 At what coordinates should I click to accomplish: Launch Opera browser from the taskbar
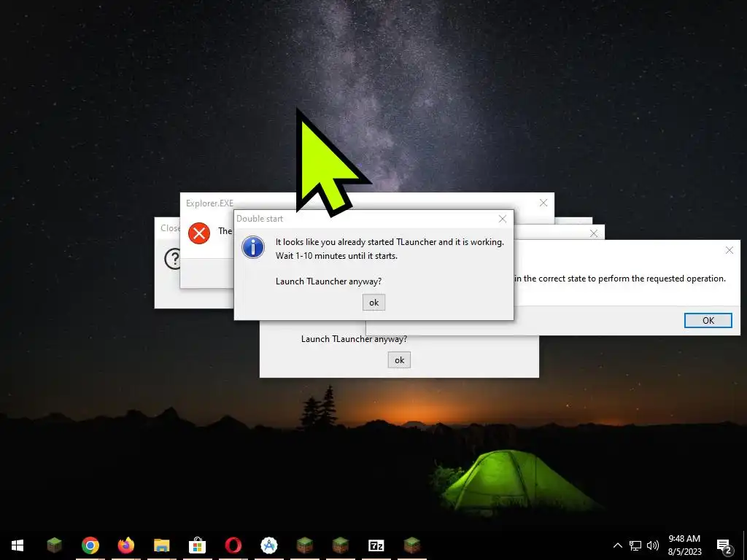(x=233, y=545)
